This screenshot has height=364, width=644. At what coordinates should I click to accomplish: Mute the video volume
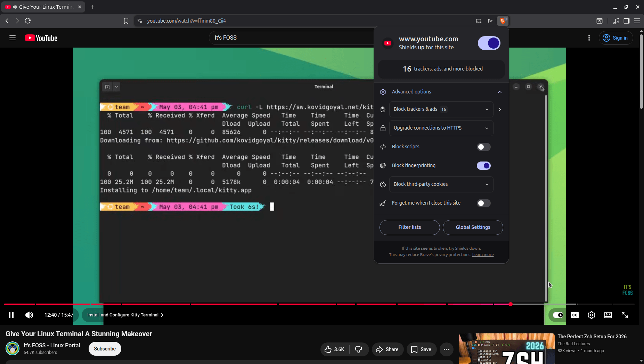[x=29, y=315]
